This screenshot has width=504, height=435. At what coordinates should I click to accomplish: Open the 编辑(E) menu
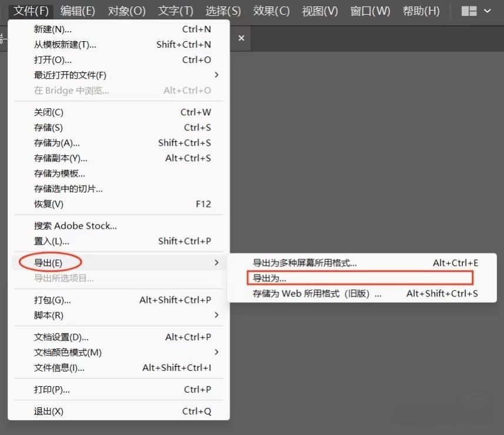[78, 11]
